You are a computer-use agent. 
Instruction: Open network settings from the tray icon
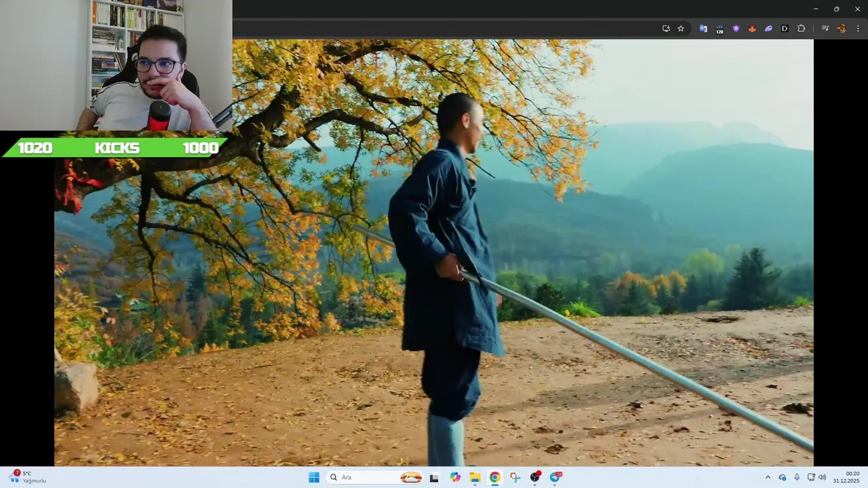[811, 477]
